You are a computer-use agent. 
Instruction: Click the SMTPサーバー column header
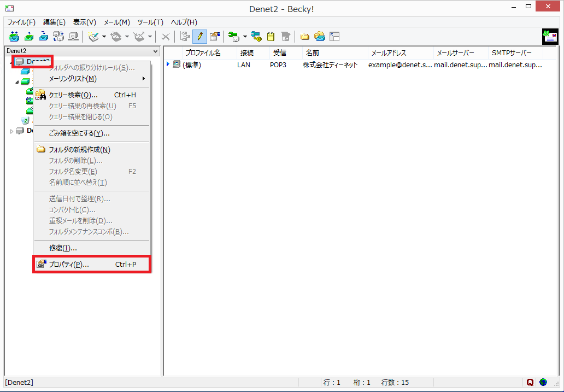pyautogui.click(x=515, y=53)
